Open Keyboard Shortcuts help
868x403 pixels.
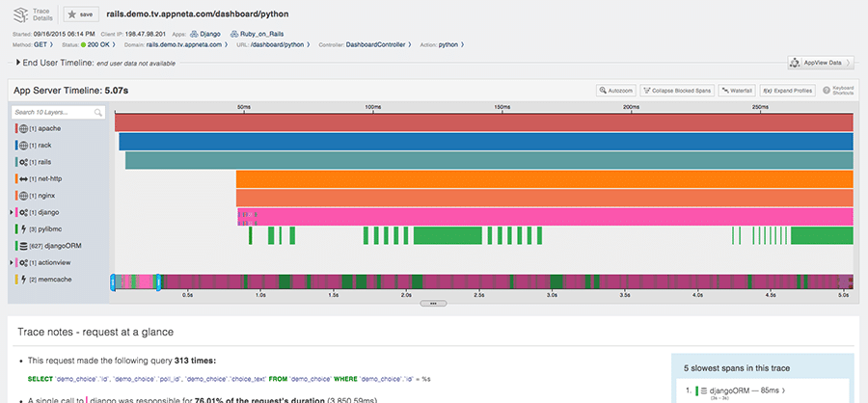coord(836,90)
